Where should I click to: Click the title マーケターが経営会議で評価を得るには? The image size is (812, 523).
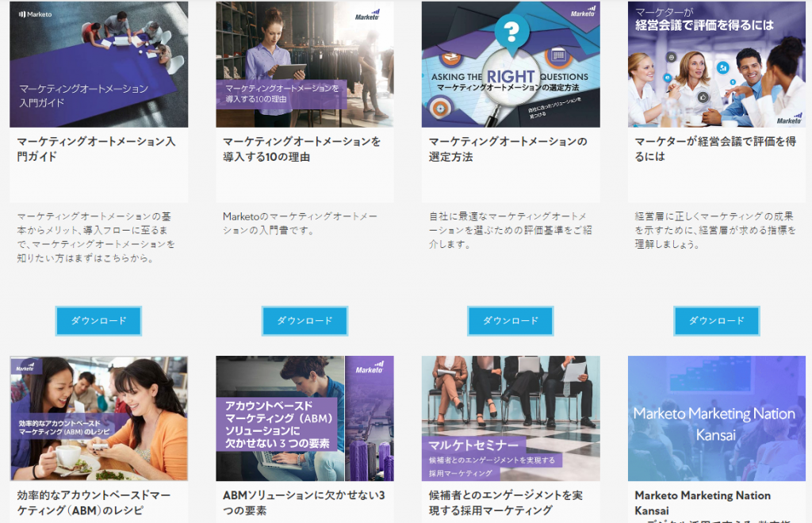click(x=716, y=149)
